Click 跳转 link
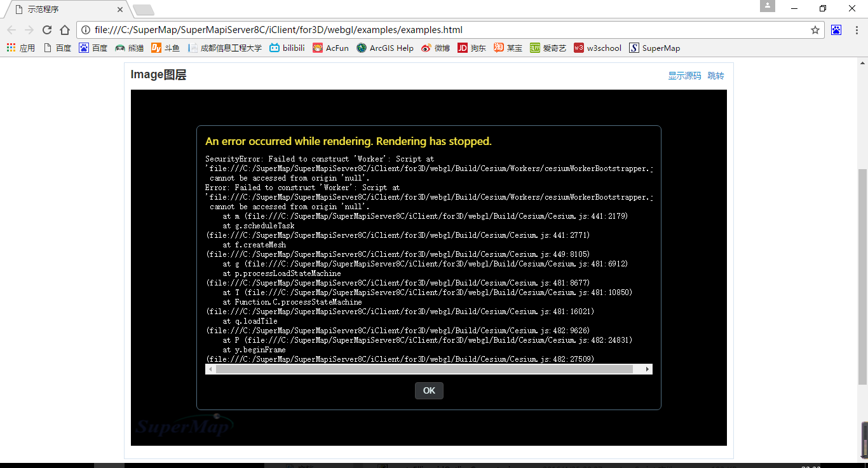This screenshot has height=468, width=868. point(715,76)
